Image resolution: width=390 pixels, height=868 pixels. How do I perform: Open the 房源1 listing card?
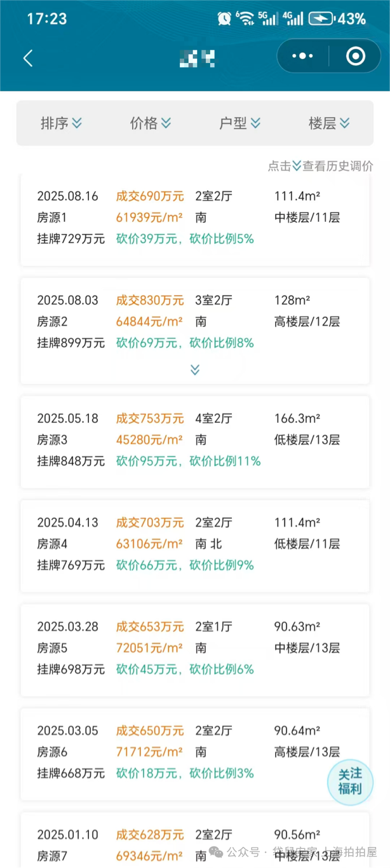[195, 218]
